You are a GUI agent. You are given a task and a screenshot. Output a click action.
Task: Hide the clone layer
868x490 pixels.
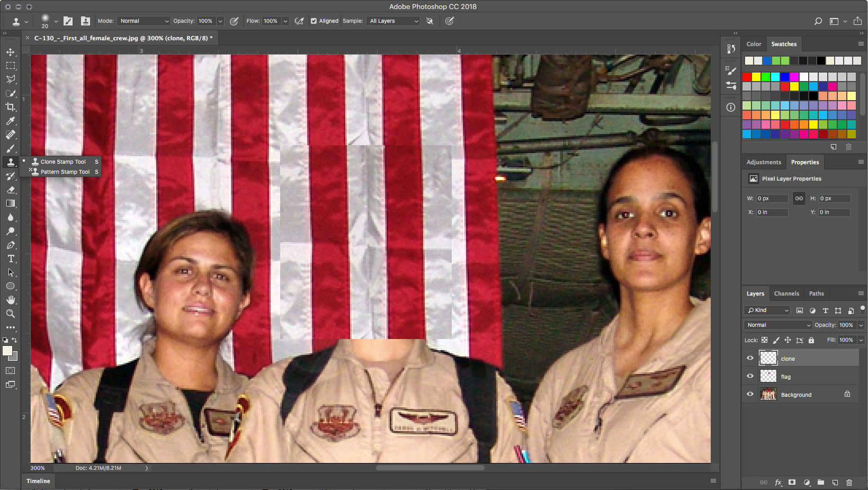pyautogui.click(x=750, y=358)
